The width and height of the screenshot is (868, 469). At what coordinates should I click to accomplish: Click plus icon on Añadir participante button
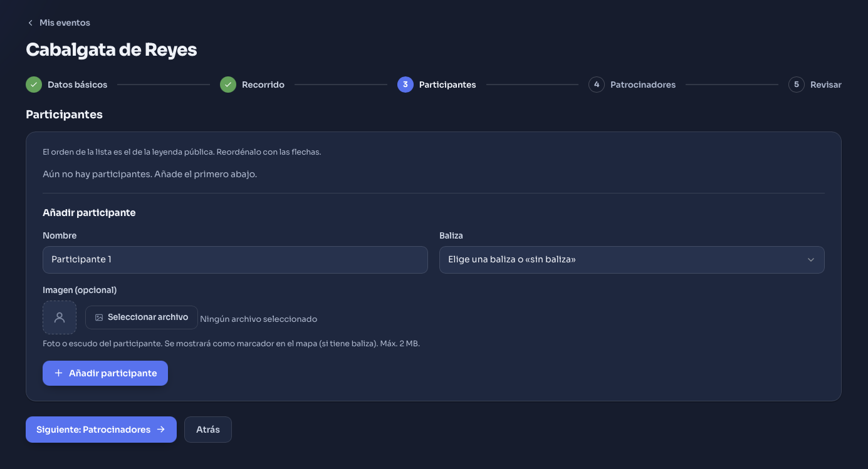point(59,373)
